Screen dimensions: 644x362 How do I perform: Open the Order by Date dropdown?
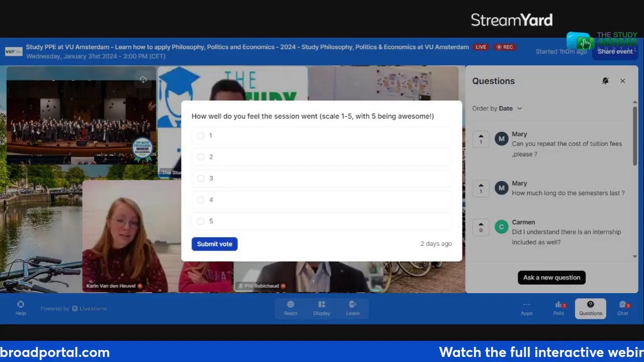[497, 109]
